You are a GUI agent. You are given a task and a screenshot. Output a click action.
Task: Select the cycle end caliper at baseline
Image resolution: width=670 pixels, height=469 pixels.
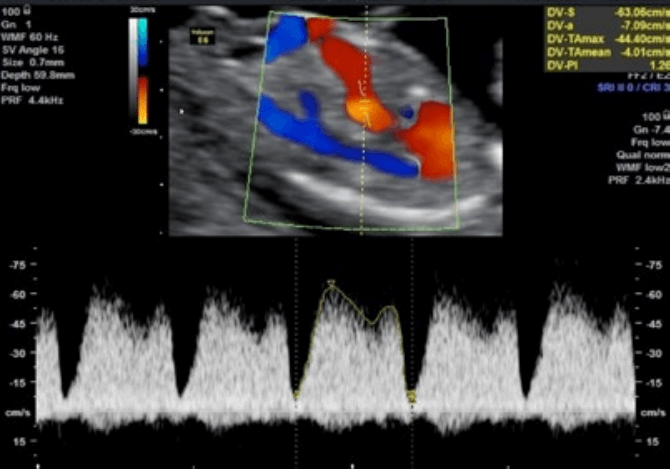point(412,397)
